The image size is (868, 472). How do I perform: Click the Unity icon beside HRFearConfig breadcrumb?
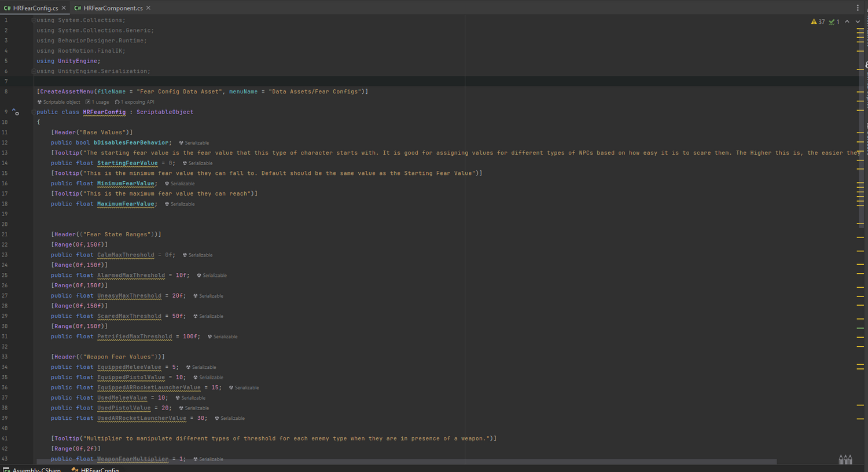[75, 470]
